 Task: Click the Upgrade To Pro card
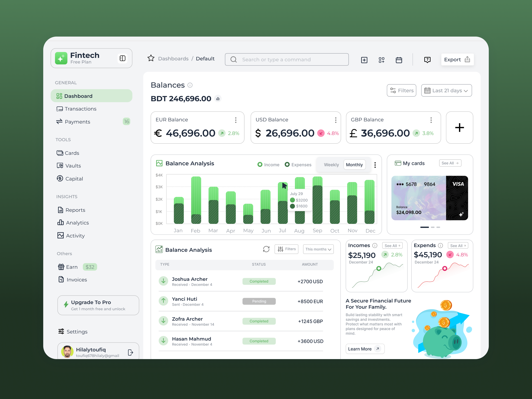pyautogui.click(x=98, y=305)
